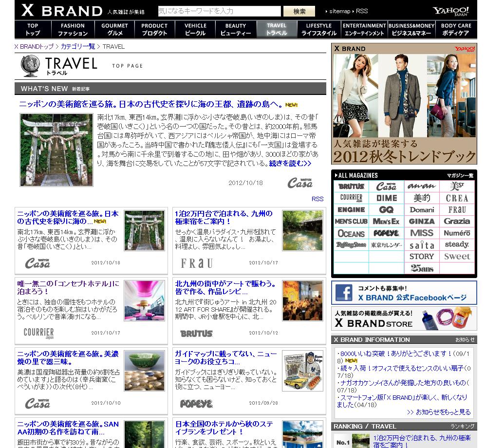Image resolution: width=486 pixels, height=448 pixels.
Task: Open X BRAND 公式Facebookページ banner
Action: [404, 293]
